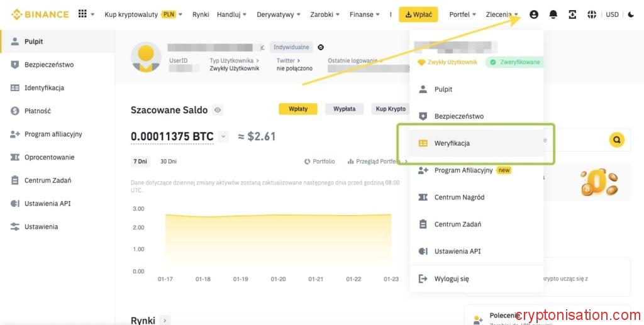
Task: Open Ustawienia in left sidebar
Action: [x=57, y=226]
